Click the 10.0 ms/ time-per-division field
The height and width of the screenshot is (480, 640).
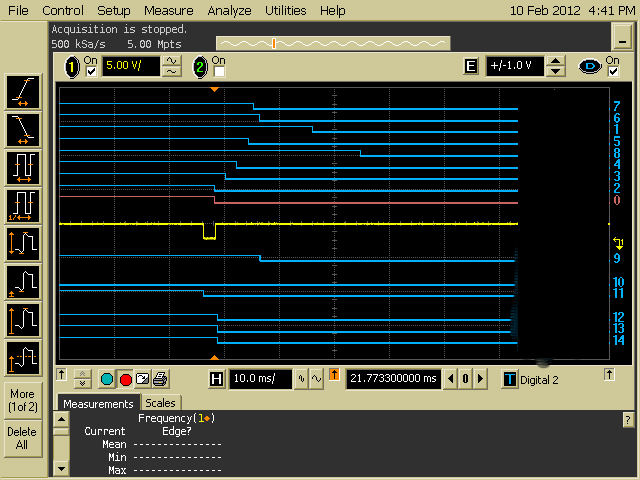coord(261,379)
